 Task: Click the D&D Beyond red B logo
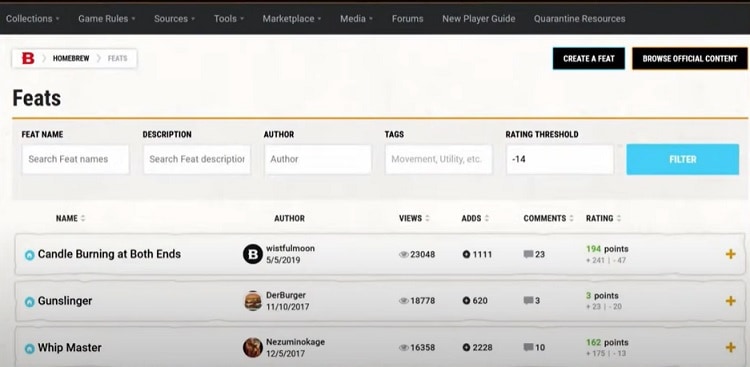[x=28, y=58]
